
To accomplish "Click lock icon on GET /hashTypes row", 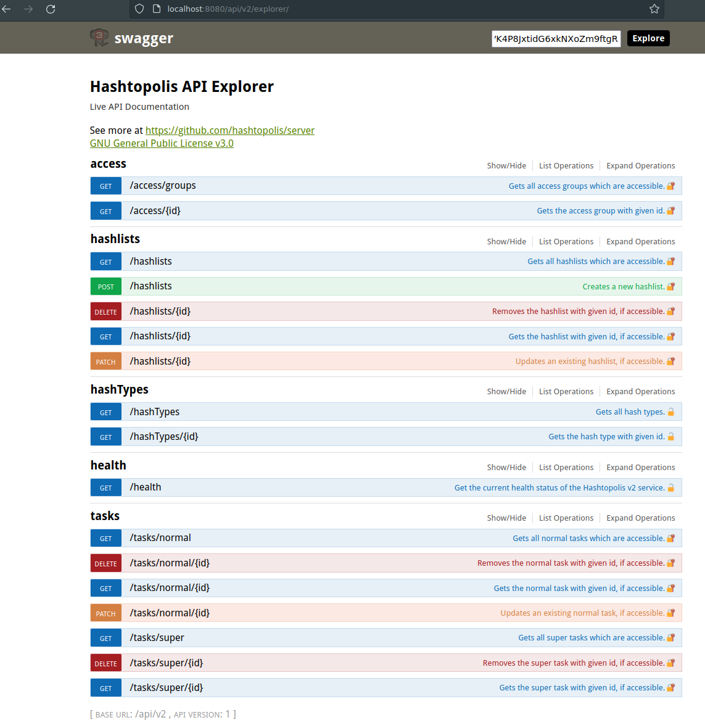I will (x=670, y=412).
